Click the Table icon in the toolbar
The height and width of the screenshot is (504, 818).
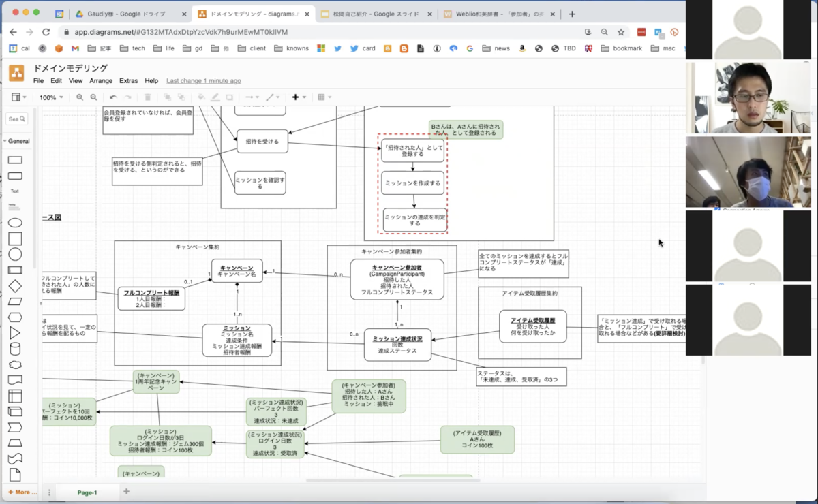point(320,97)
